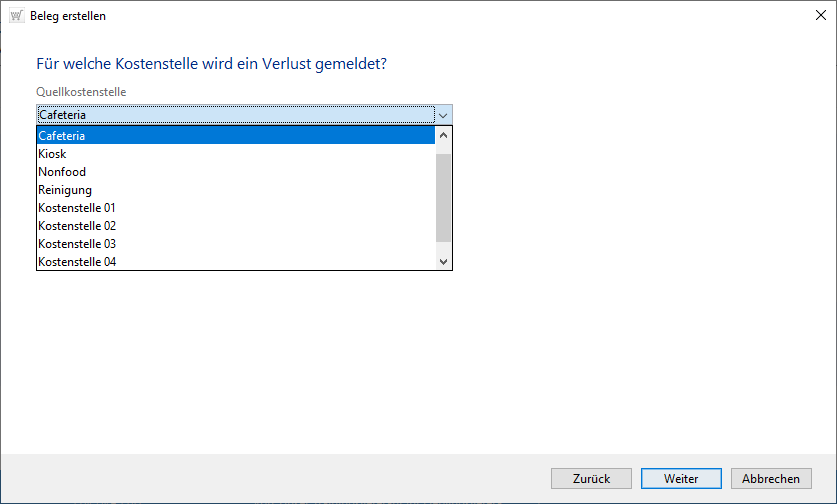
Task: Go back with the Zurück button
Action: click(591, 479)
